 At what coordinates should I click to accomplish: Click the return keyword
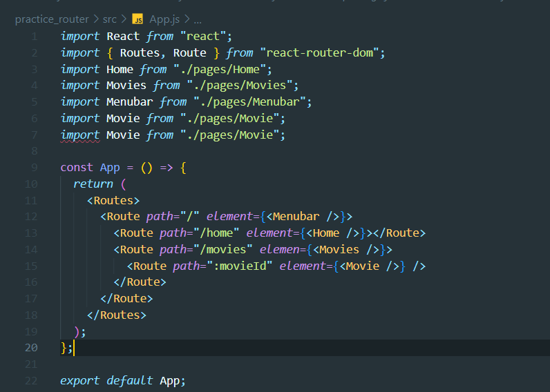93,184
